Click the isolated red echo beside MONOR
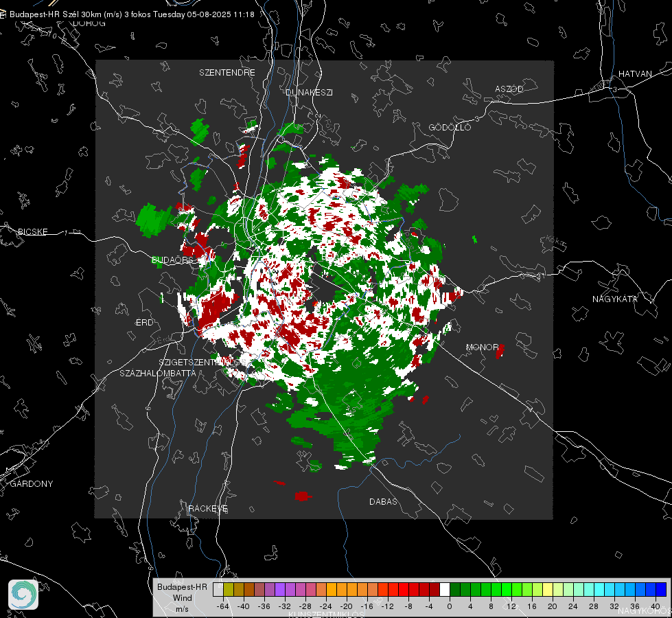Image resolution: width=672 pixels, height=618 pixels. pos(500,352)
